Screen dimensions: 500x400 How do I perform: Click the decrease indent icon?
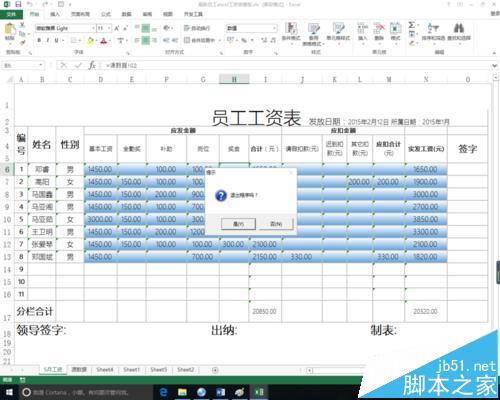click(166, 40)
